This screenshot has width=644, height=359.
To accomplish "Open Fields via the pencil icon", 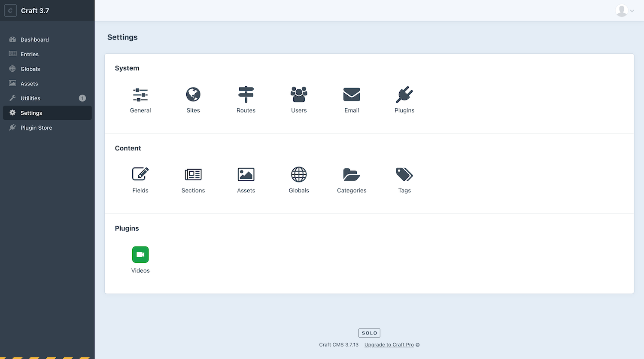I will pyautogui.click(x=140, y=174).
